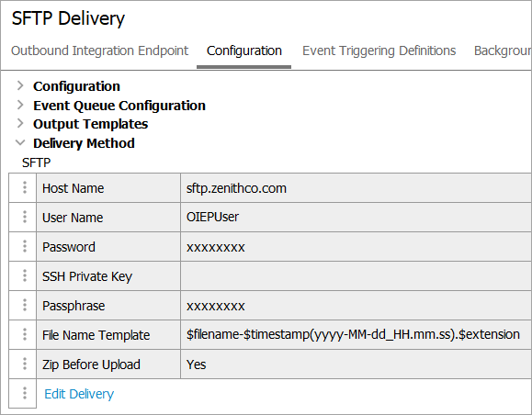The height and width of the screenshot is (415, 532).
Task: Click the dots icon beside Passphrase
Action: [x=25, y=305]
